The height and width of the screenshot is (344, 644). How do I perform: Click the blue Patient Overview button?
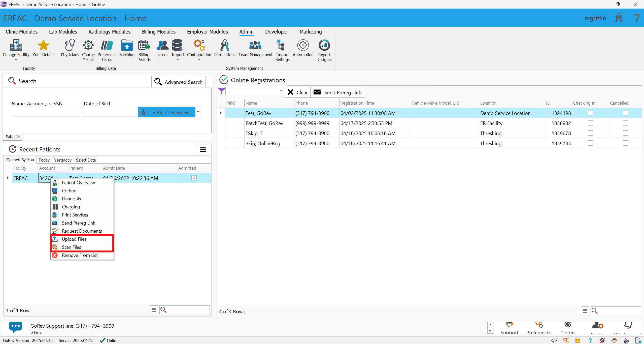[x=167, y=112]
